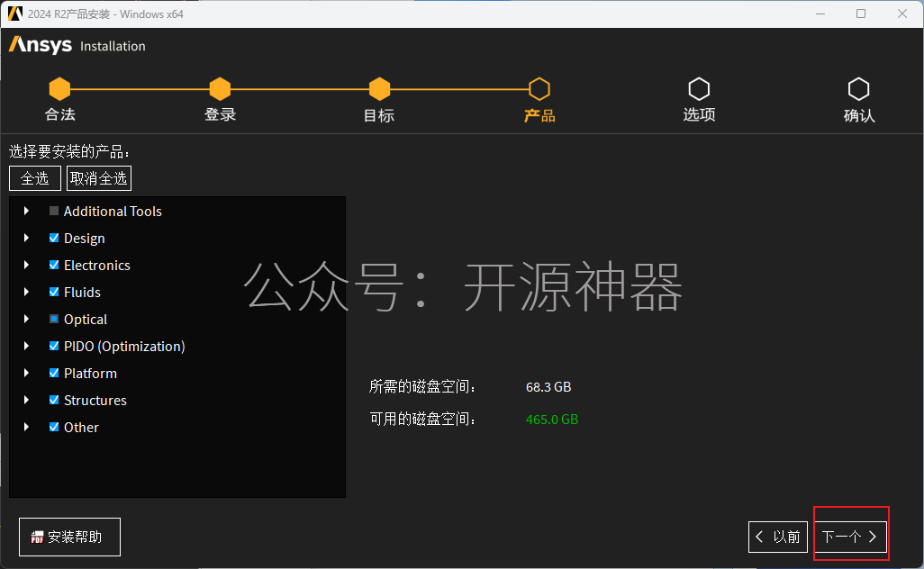This screenshot has height=569, width=924.
Task: Open 安装帮助 installation help PDF
Action: tap(69, 537)
